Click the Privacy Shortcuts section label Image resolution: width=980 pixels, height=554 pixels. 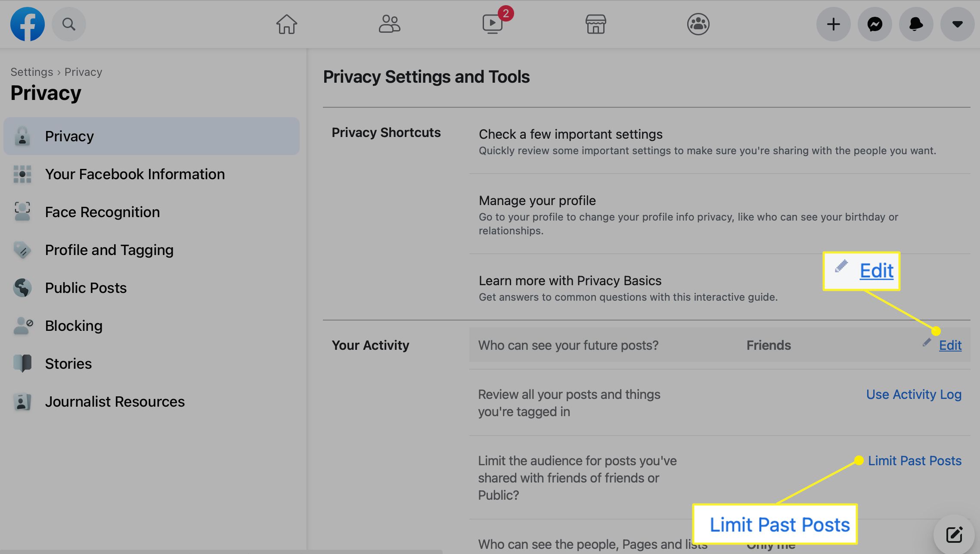386,132
